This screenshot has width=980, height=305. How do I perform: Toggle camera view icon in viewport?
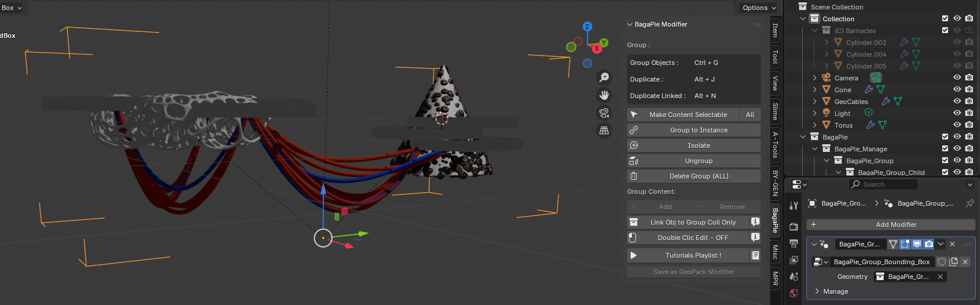click(x=604, y=113)
